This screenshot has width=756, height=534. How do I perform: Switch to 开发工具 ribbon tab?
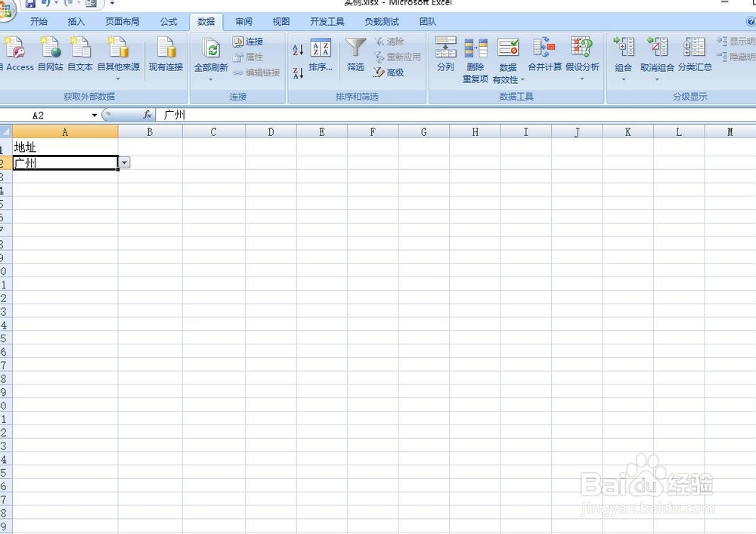327,22
